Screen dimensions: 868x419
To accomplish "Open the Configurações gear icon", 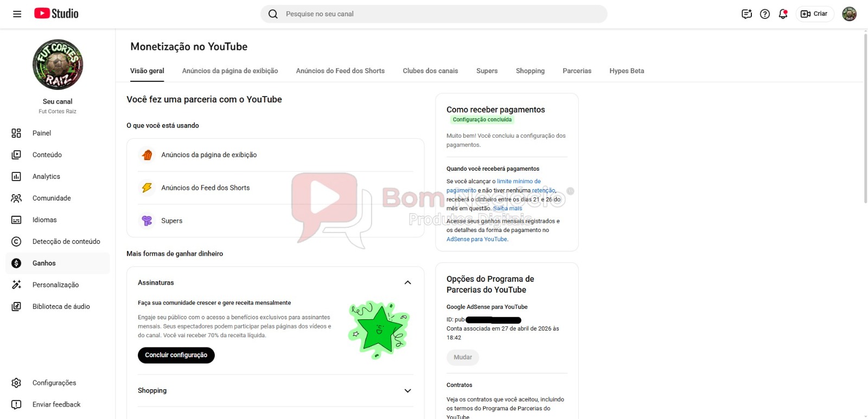I will pos(16,383).
